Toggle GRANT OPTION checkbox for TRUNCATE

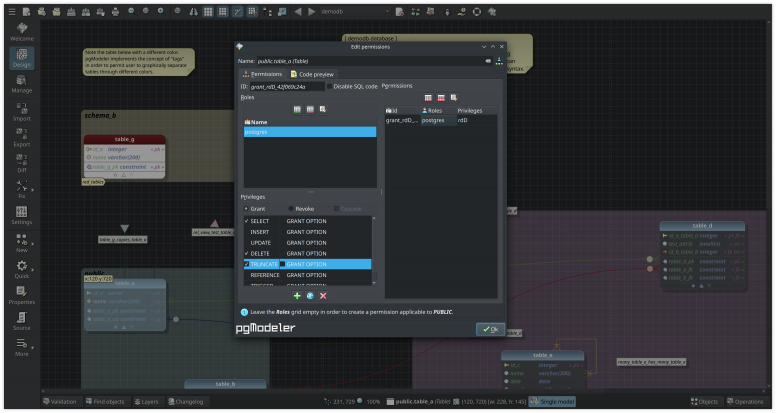coord(283,264)
